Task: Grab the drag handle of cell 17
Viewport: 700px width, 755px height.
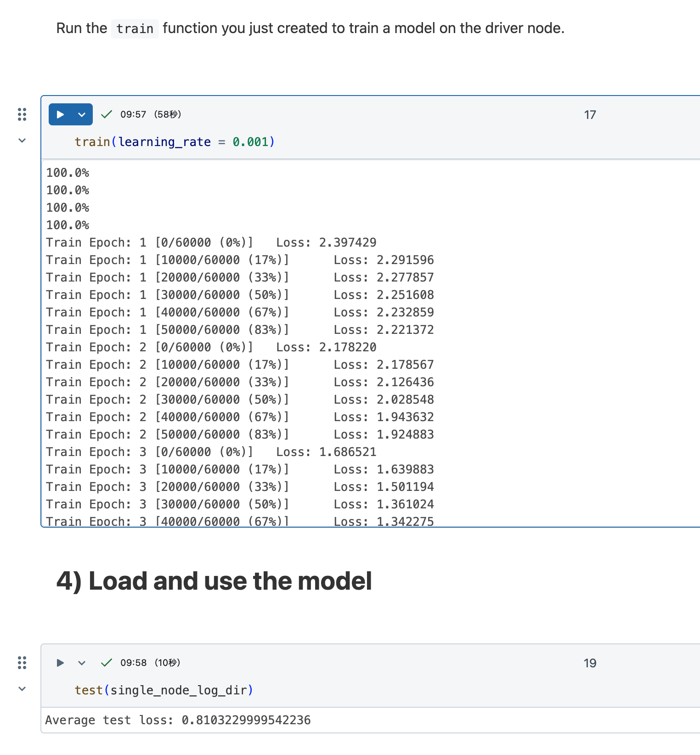Action: [22, 114]
